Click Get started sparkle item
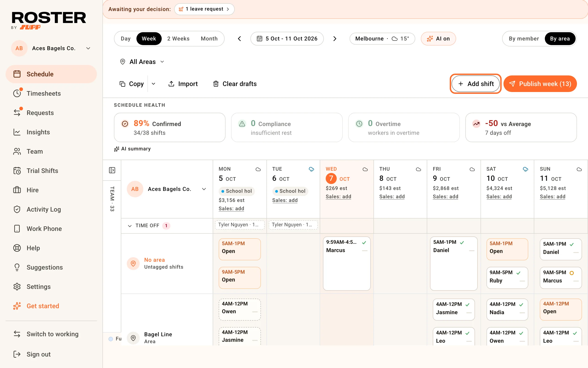588x368 pixels. (51, 306)
